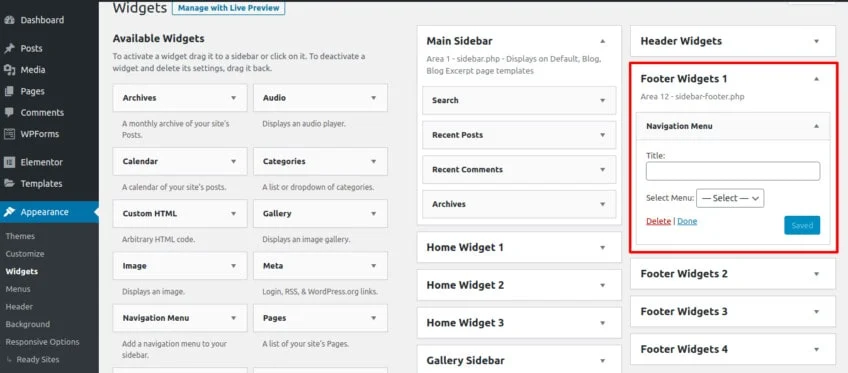Screen dimensions: 848x373
Task: Click the Done link in widget
Action: click(687, 221)
